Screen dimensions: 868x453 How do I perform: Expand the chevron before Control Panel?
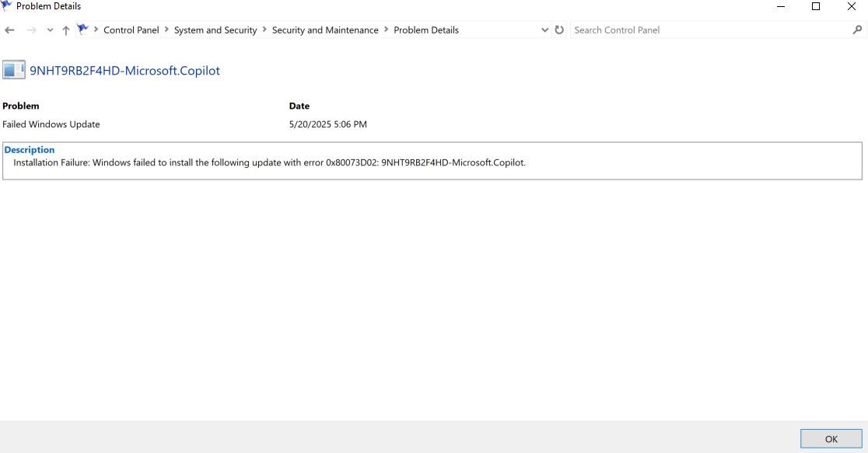[96, 30]
